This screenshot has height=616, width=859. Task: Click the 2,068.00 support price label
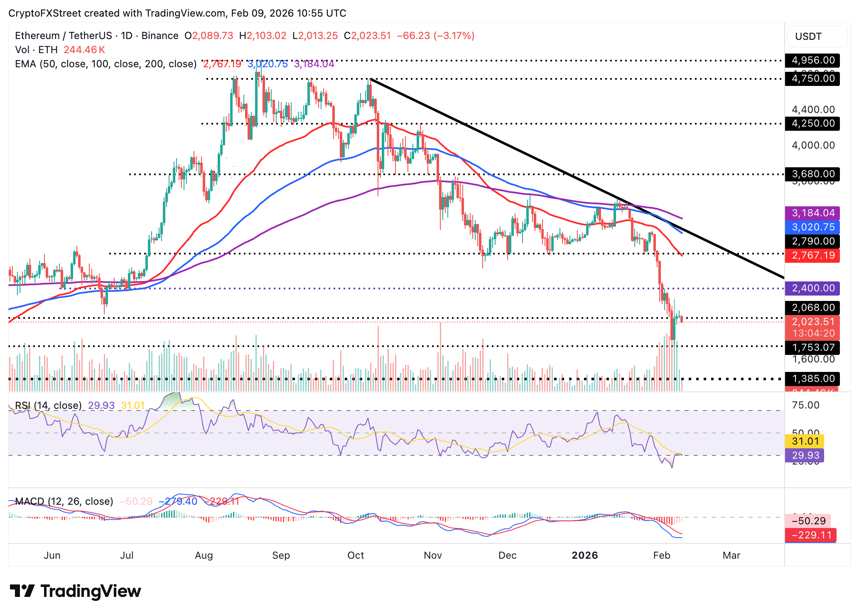pos(812,308)
